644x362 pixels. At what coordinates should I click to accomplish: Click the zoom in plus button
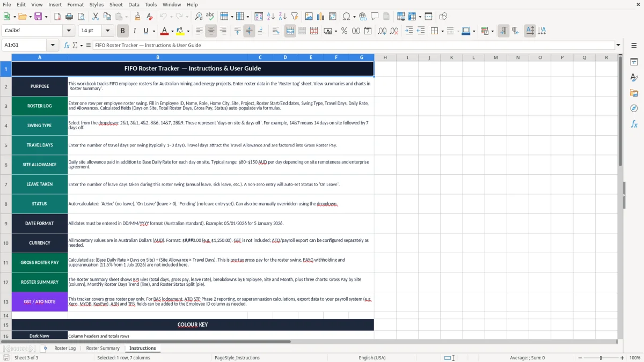coord(623,358)
